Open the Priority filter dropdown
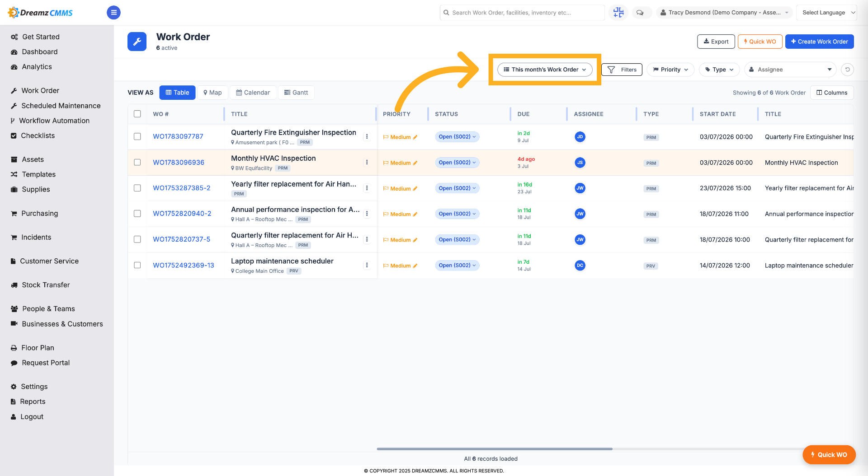This screenshot has height=476, width=868. click(x=670, y=70)
